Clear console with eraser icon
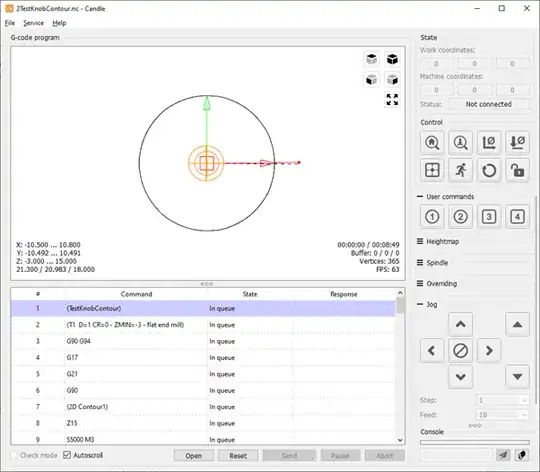Image resolution: width=540 pixels, height=472 pixels. 522,455
